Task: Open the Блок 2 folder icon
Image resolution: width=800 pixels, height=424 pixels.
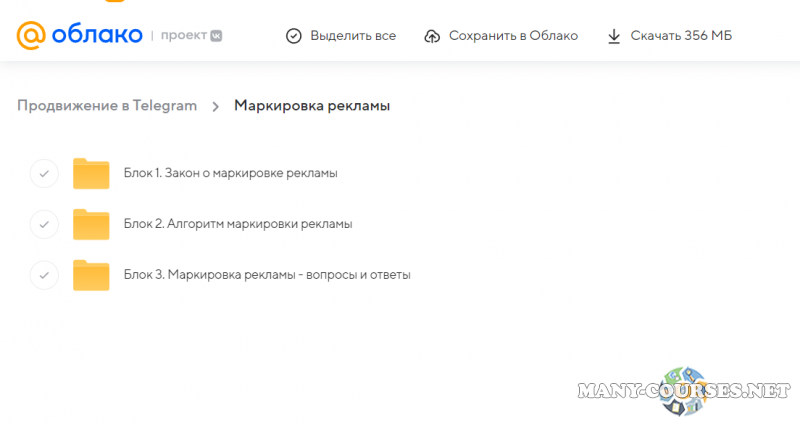Action: tap(91, 224)
